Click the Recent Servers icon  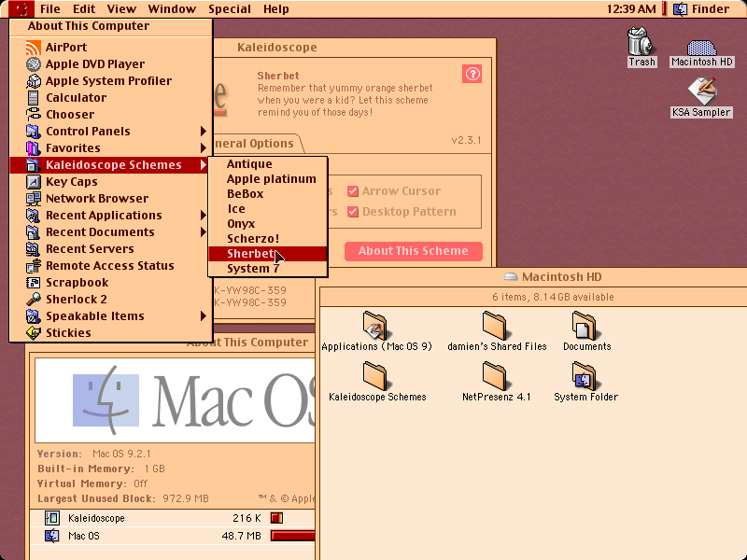click(x=33, y=248)
